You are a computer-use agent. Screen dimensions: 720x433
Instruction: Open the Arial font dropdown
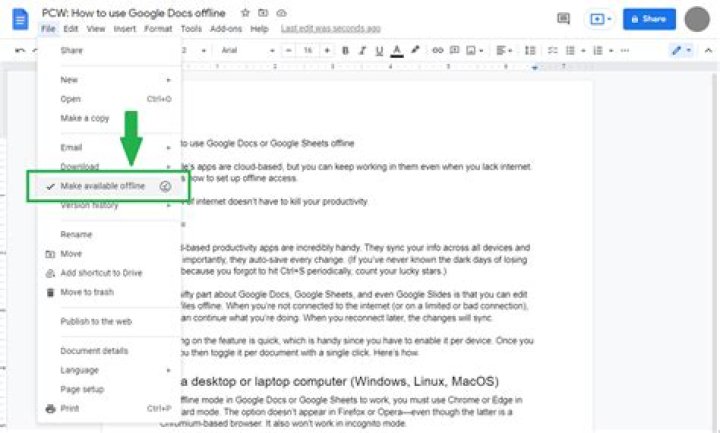[x=248, y=50]
